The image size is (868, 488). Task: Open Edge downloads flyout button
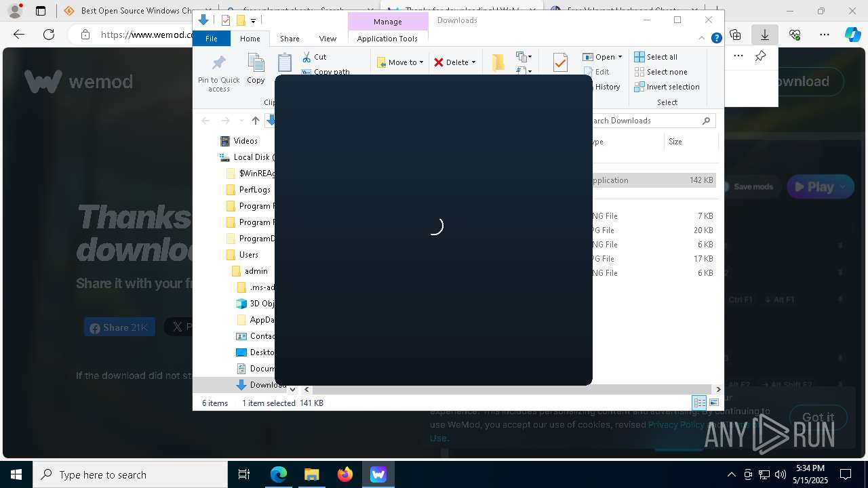[x=764, y=35]
